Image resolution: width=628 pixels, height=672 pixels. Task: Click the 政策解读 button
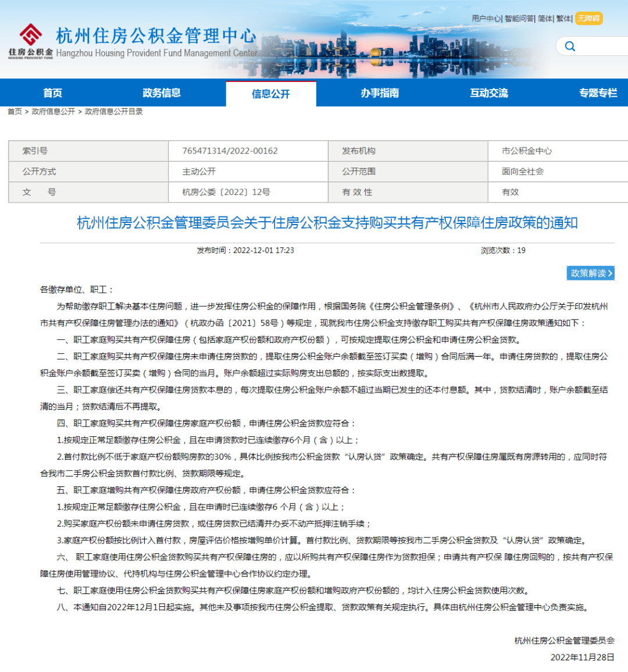[x=590, y=273]
